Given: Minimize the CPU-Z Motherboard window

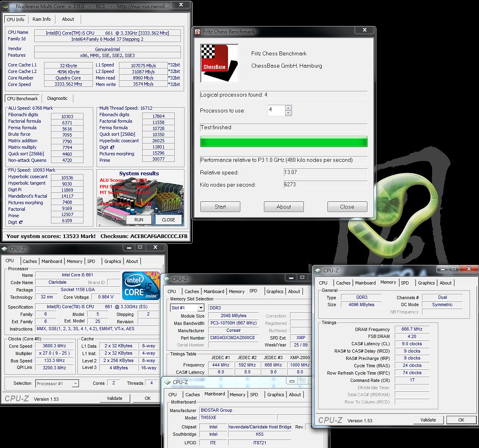Looking at the screenshot, I should (x=292, y=381).
